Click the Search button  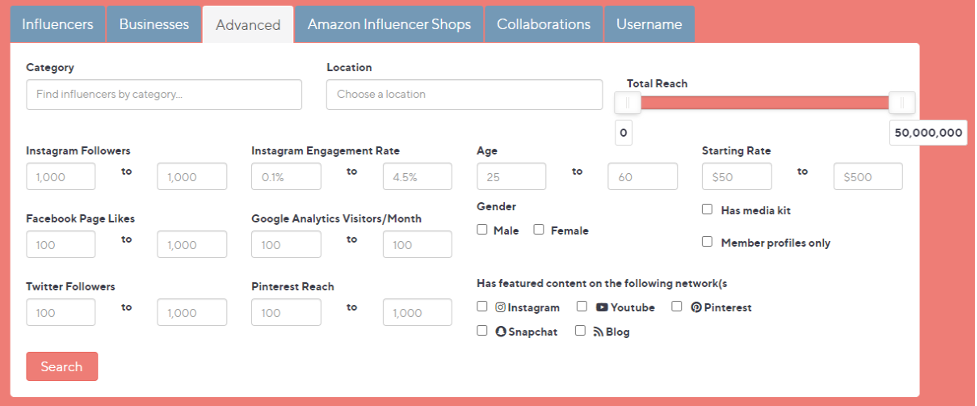tap(62, 366)
